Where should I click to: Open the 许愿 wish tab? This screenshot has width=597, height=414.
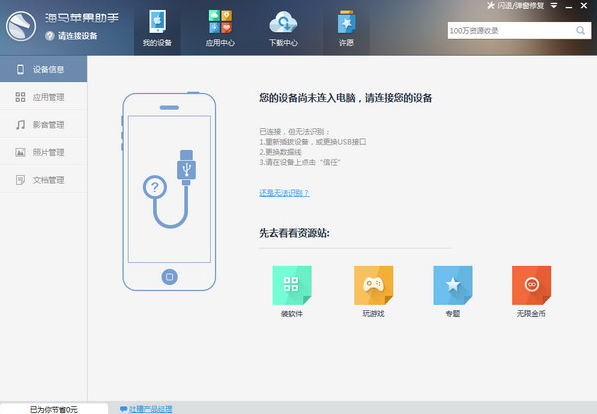(x=346, y=29)
